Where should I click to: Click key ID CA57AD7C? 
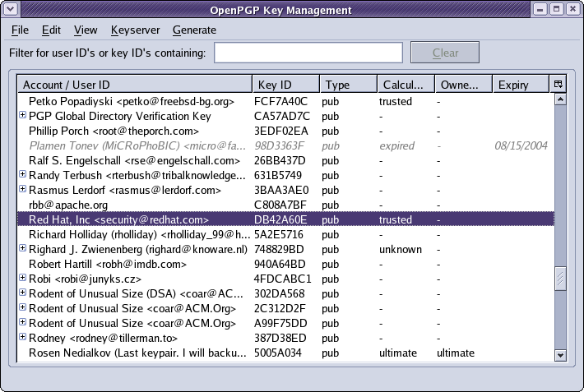(282, 116)
